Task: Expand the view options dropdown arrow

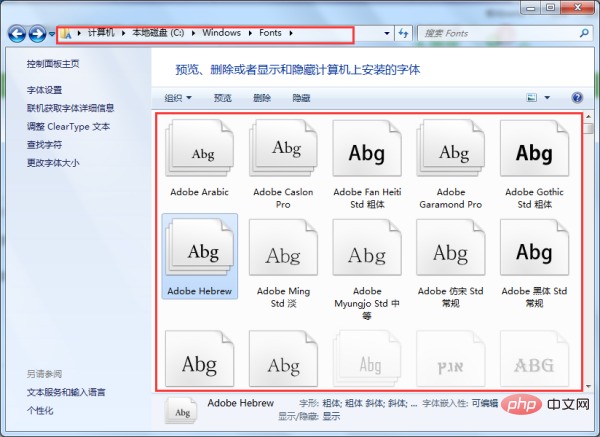Action: (548, 98)
